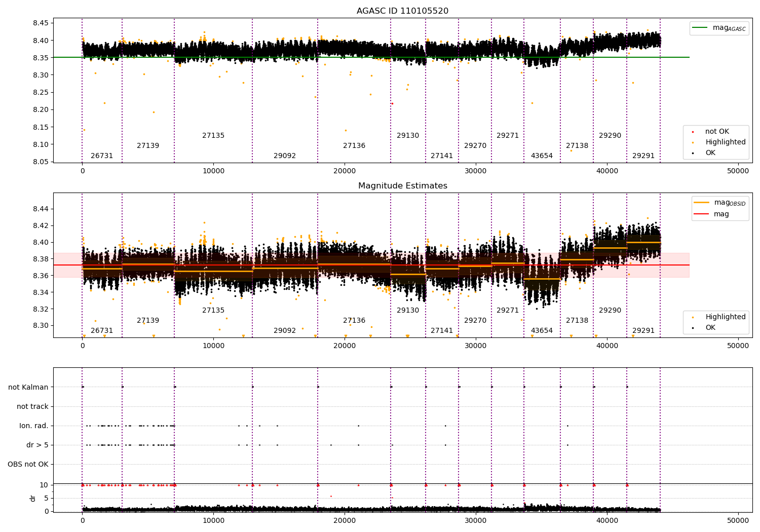
Task: Click x-tick 20000 on top plot
Action: click(345, 171)
